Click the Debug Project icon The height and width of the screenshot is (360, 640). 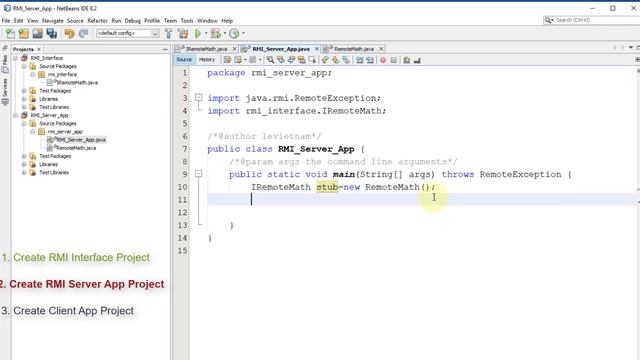pyautogui.click(x=216, y=33)
